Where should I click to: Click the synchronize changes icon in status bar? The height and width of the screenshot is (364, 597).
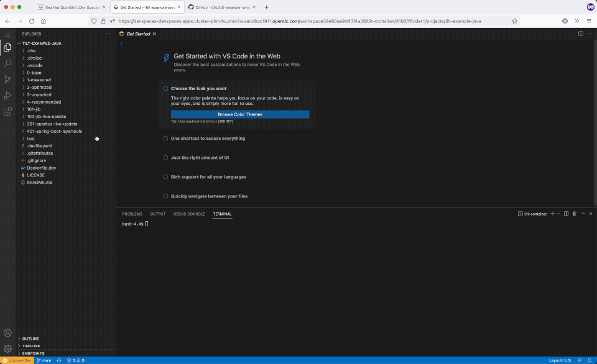coord(59,360)
